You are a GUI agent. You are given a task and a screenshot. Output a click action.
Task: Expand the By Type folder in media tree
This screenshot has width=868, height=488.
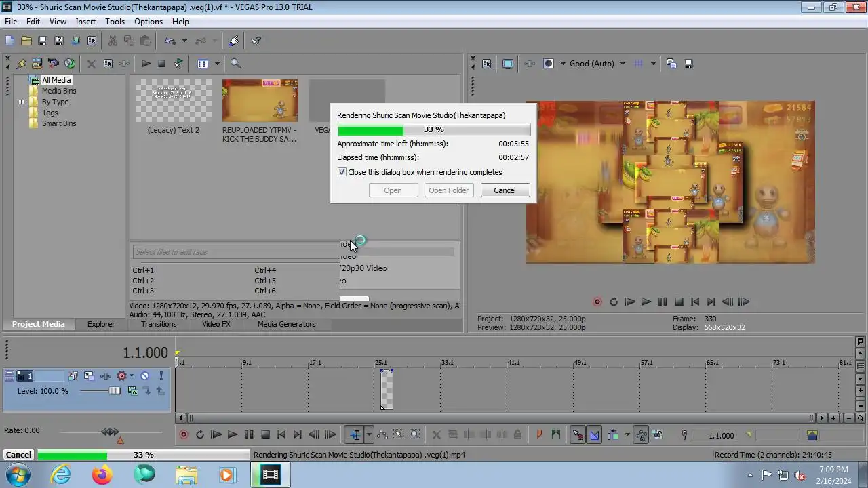21,102
